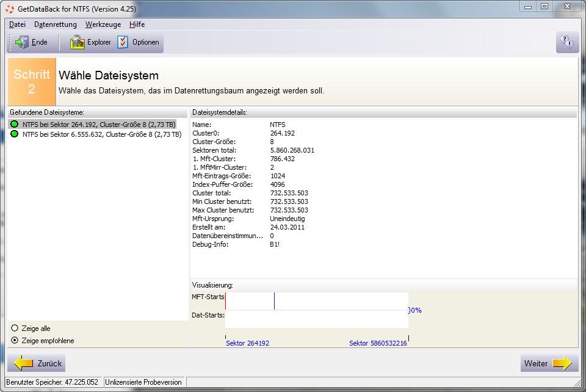Click the Gefundene Dateisysteme header
The image size is (586, 392).
(47, 112)
